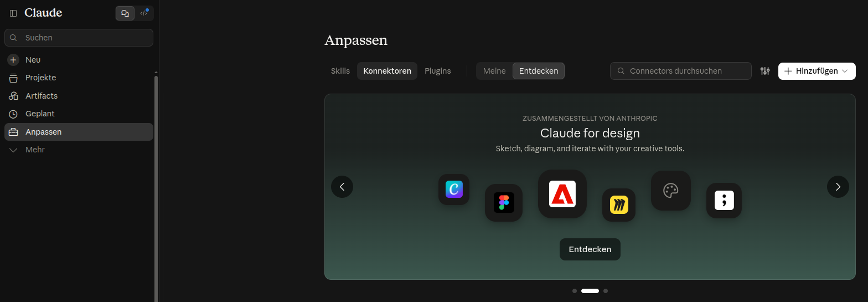The height and width of the screenshot is (302, 868).
Task: Click the magnifier in connectors search
Action: pos(621,71)
